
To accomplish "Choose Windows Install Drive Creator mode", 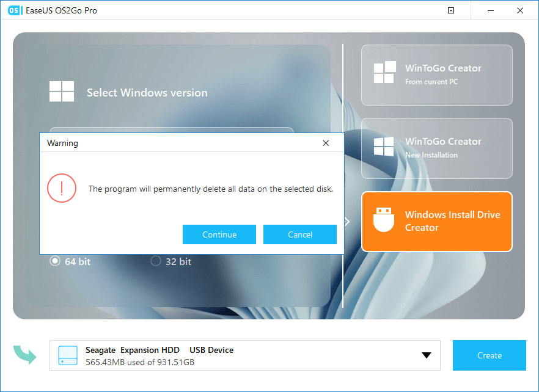I will [x=436, y=222].
